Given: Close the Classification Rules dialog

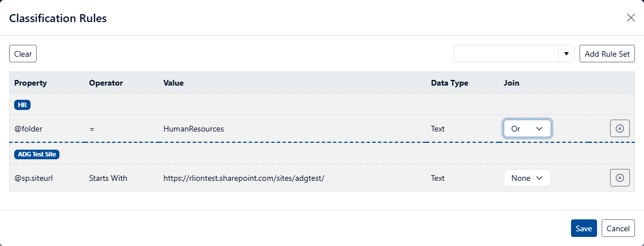Looking at the screenshot, I should click(x=630, y=18).
